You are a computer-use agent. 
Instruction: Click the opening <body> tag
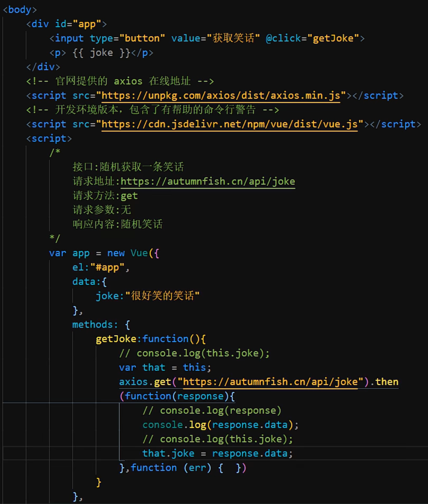coord(20,10)
